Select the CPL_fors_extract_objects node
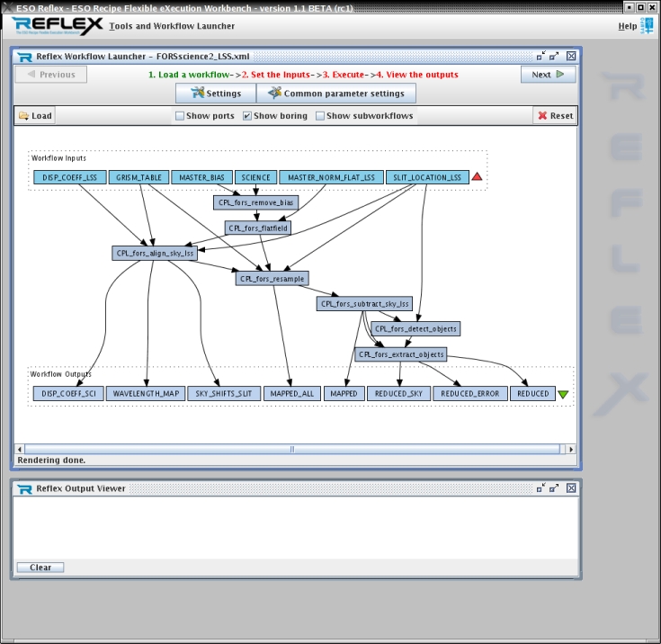Screen dimensions: 661x644 click(401, 354)
